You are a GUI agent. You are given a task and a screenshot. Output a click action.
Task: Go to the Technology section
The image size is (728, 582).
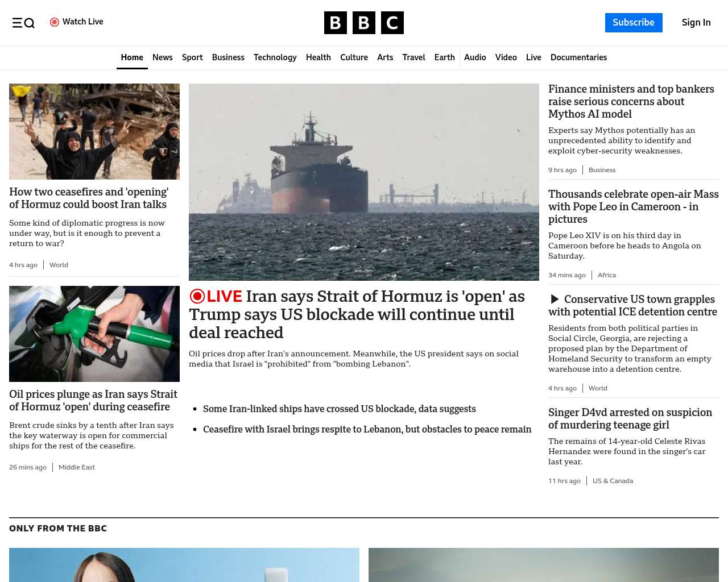pyautogui.click(x=275, y=57)
